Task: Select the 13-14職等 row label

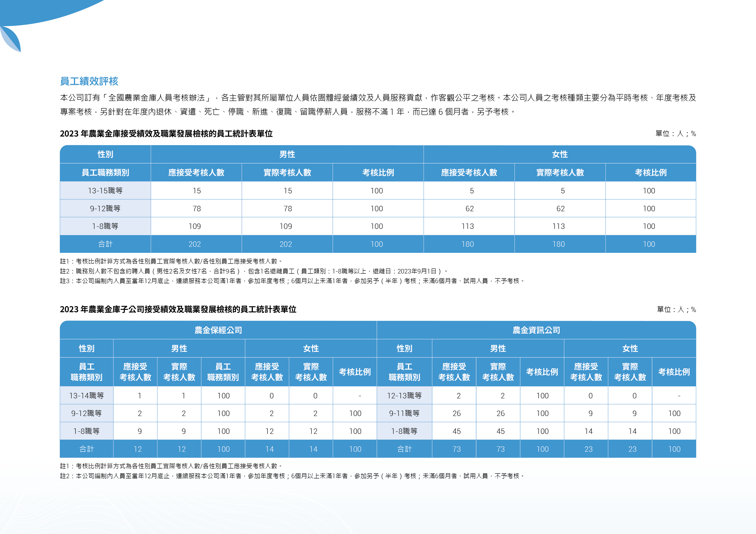Action: 87,396
